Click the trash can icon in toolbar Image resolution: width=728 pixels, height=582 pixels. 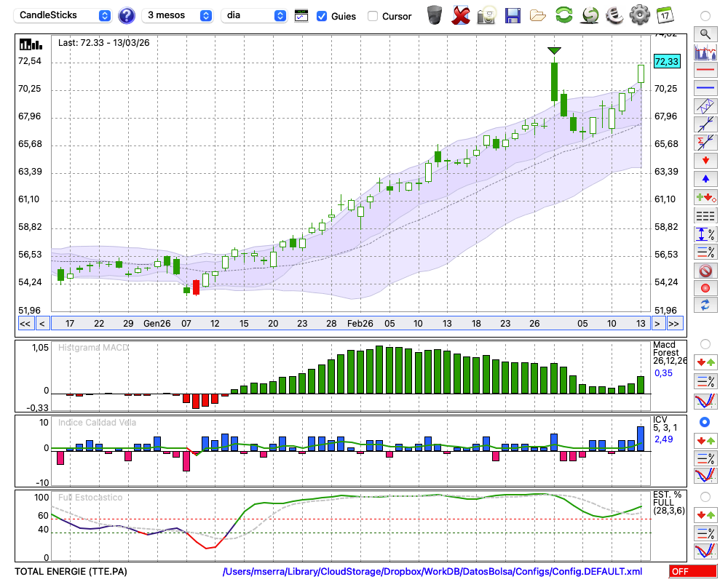tap(434, 15)
